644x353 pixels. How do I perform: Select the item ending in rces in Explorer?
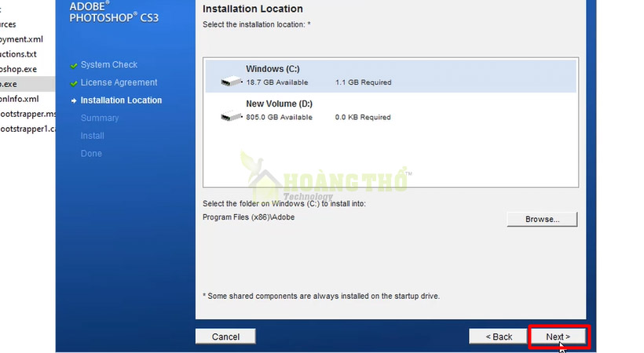coord(8,24)
